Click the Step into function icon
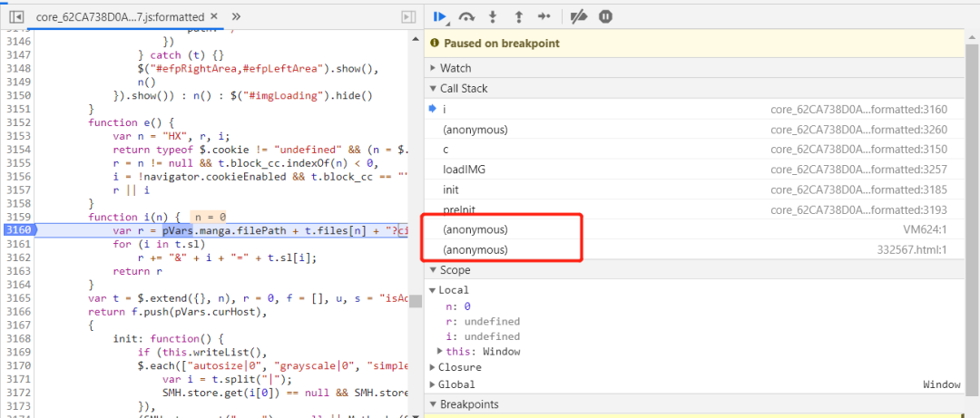Screen dimensions: 980x418 [493, 16]
